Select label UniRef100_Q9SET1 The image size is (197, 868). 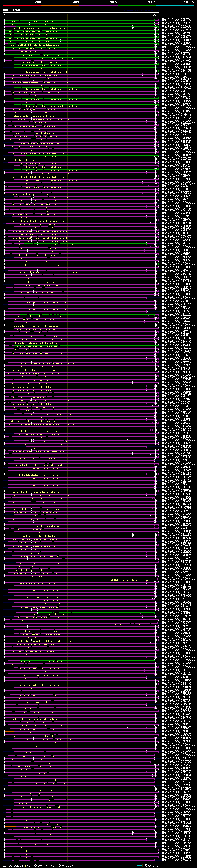click(x=177, y=528)
